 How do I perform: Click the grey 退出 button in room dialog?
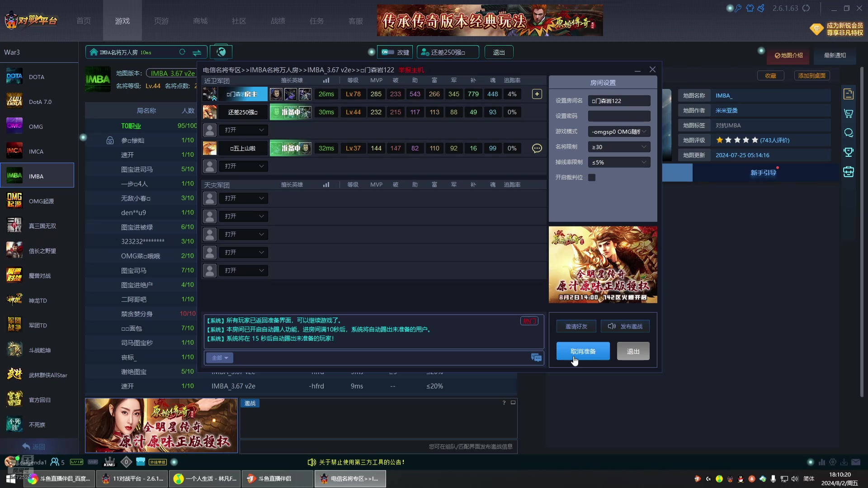[633, 351]
